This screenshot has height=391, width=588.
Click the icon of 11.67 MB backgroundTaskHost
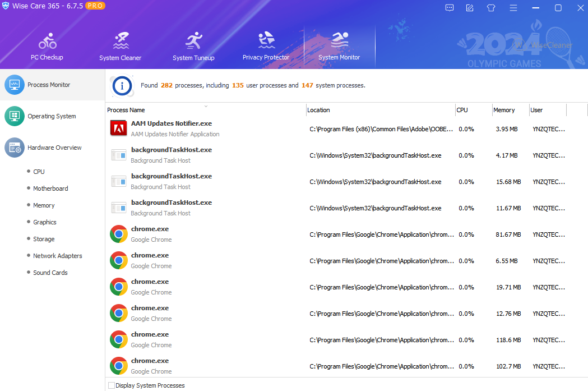pos(118,208)
